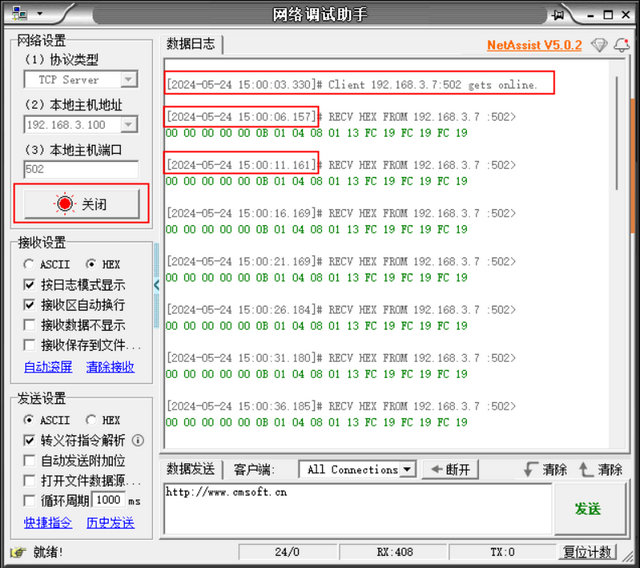This screenshot has width=640, height=568.
Task: Click the bell notification icon
Action: point(622,45)
